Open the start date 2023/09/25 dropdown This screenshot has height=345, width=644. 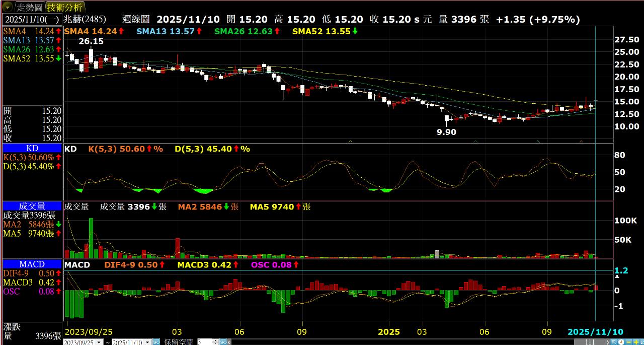click(x=99, y=342)
